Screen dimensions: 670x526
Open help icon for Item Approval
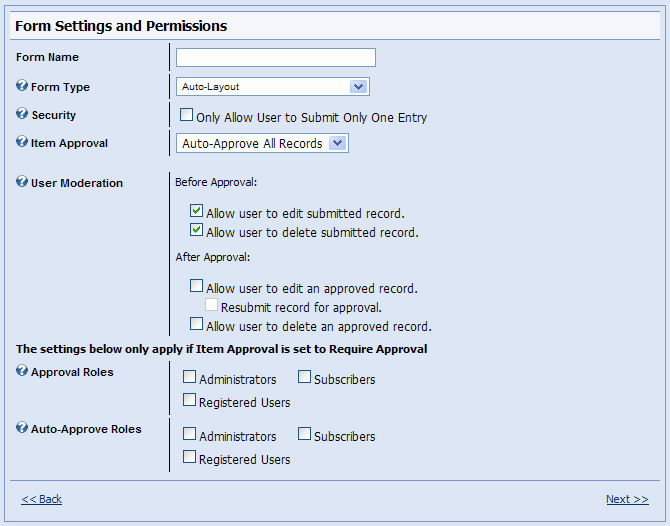pos(22,141)
